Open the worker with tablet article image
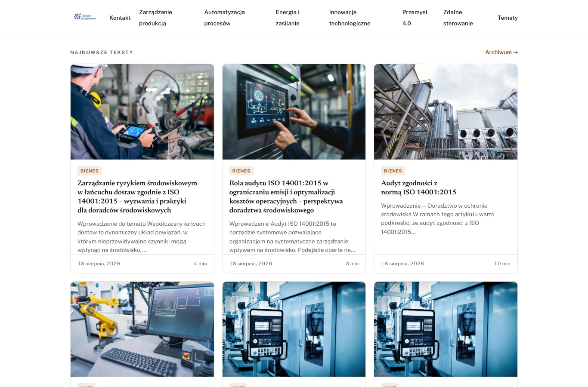 142,112
